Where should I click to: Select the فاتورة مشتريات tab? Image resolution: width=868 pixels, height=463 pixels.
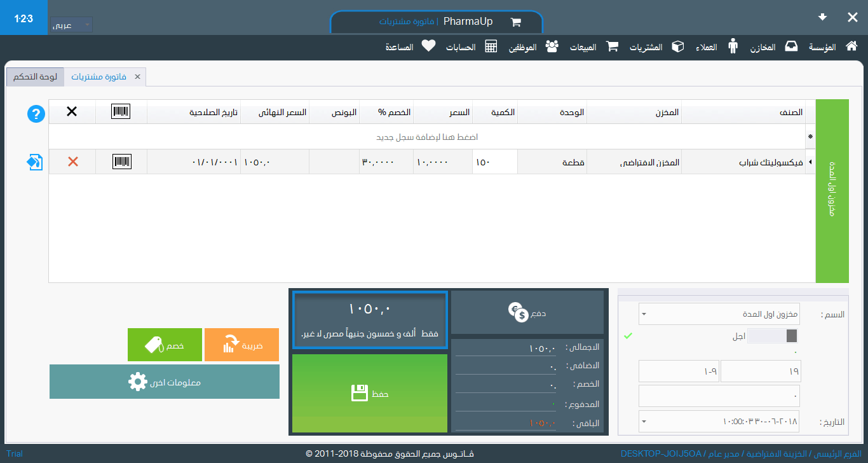[x=98, y=77]
